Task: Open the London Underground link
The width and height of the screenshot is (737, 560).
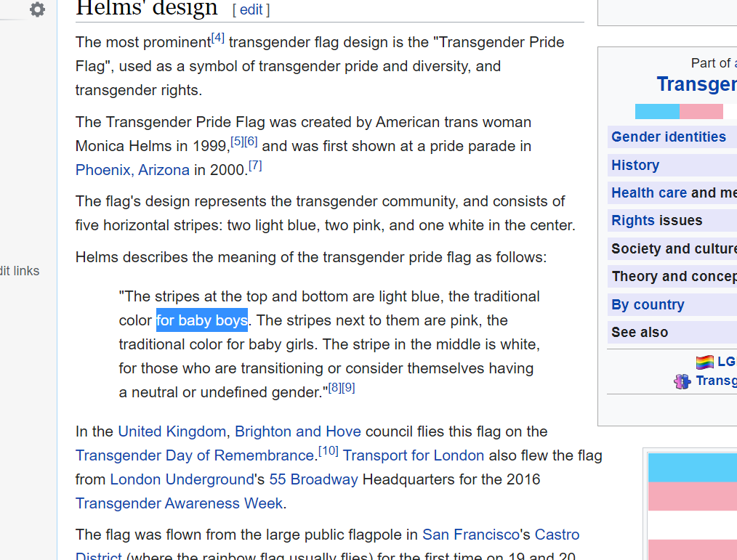Action: (x=182, y=479)
